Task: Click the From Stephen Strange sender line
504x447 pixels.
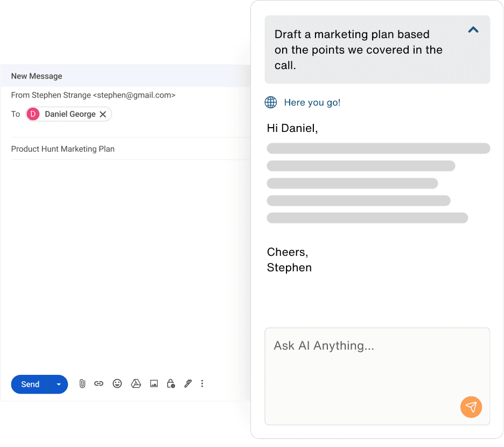Action: click(93, 95)
